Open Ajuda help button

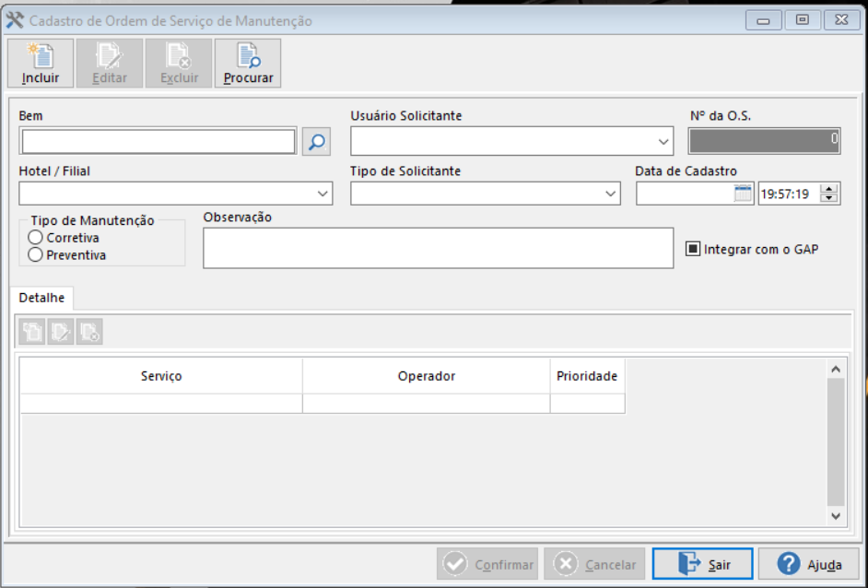point(809,564)
